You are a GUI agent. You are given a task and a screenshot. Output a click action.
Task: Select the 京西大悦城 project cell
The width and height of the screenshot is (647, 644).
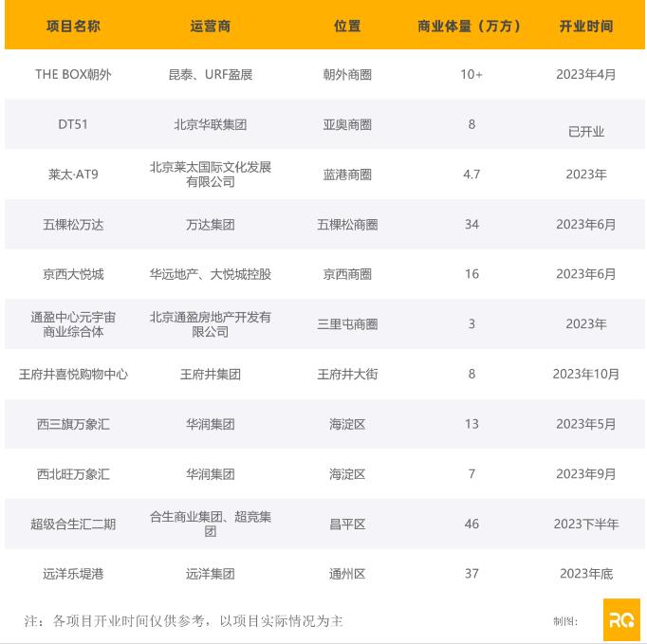point(73,274)
